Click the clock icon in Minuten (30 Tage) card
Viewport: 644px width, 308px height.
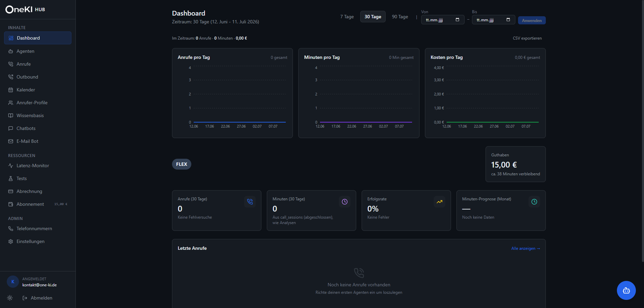point(345,202)
